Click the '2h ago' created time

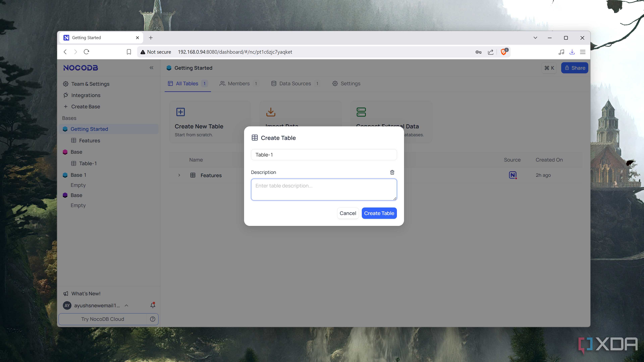[x=543, y=175]
